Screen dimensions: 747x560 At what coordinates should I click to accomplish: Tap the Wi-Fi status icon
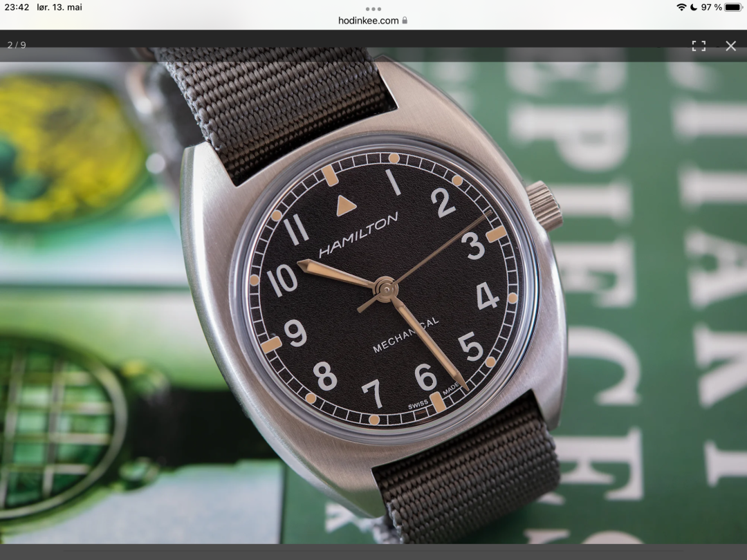coord(681,7)
